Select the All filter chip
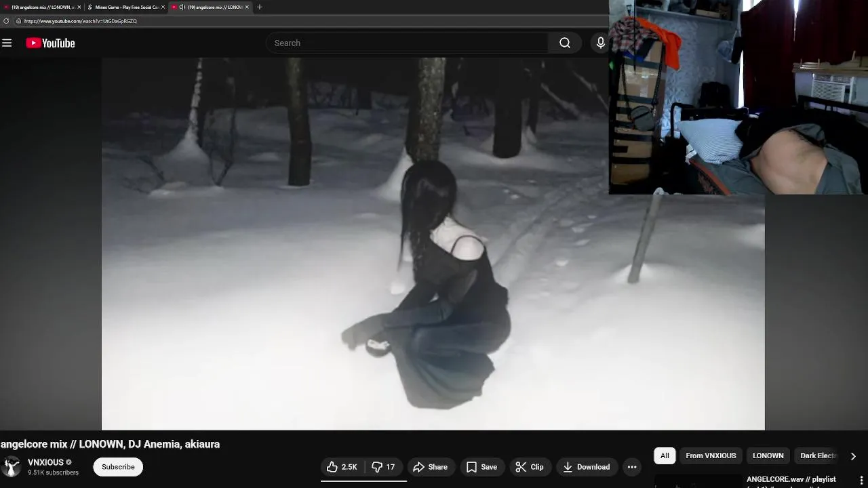Screen dimensions: 868x488 point(665,455)
